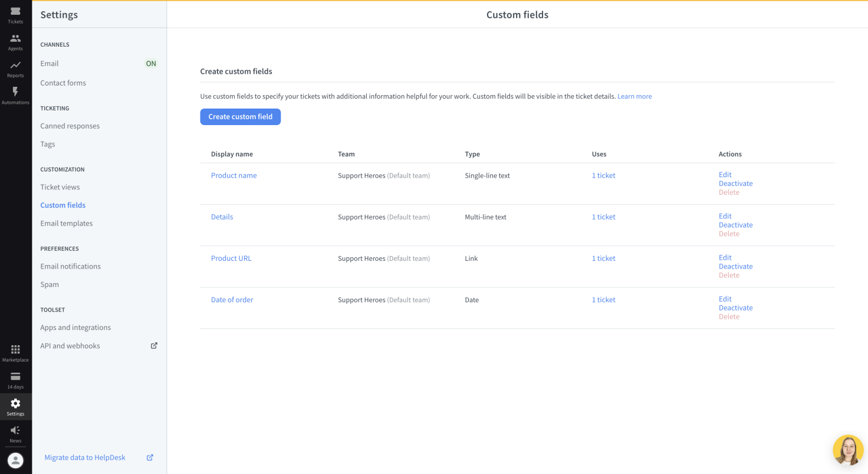The height and width of the screenshot is (474, 868).
Task: Click the Display name column header
Action: (x=232, y=154)
